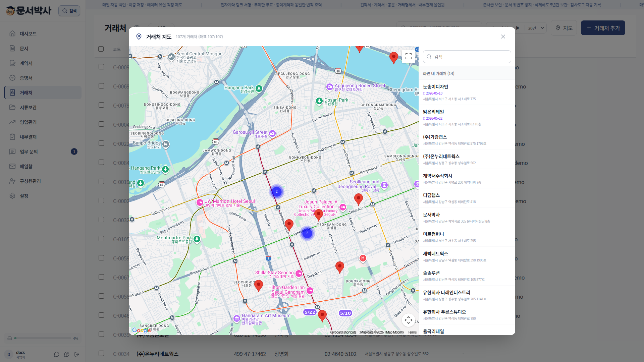This screenshot has height=362, width=644.
Task: Click the JW Marriott Hotel bed icon
Action: (x=200, y=202)
